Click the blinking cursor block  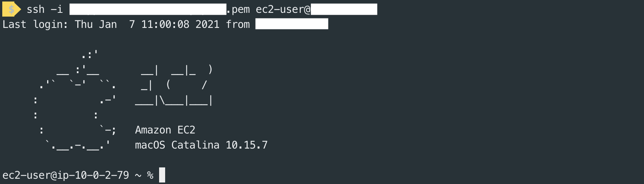tap(162, 175)
